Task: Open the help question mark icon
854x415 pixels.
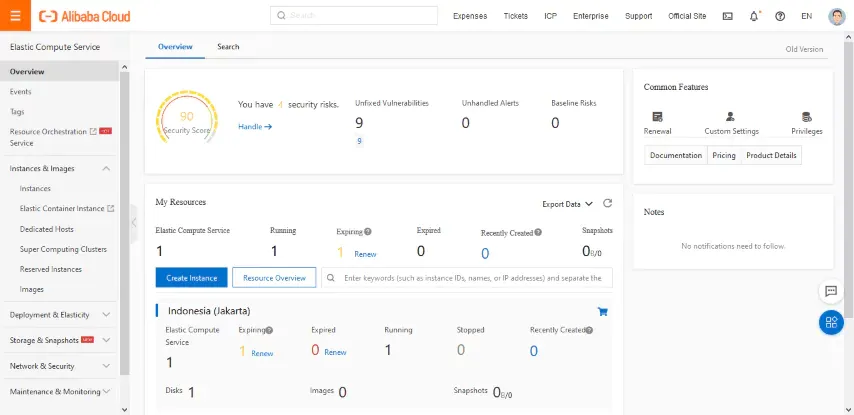Action: [780, 16]
